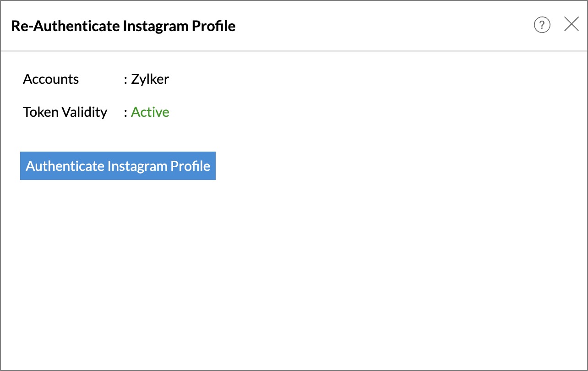Close the Re-Authenticate Instagram Profile dialog

click(572, 24)
